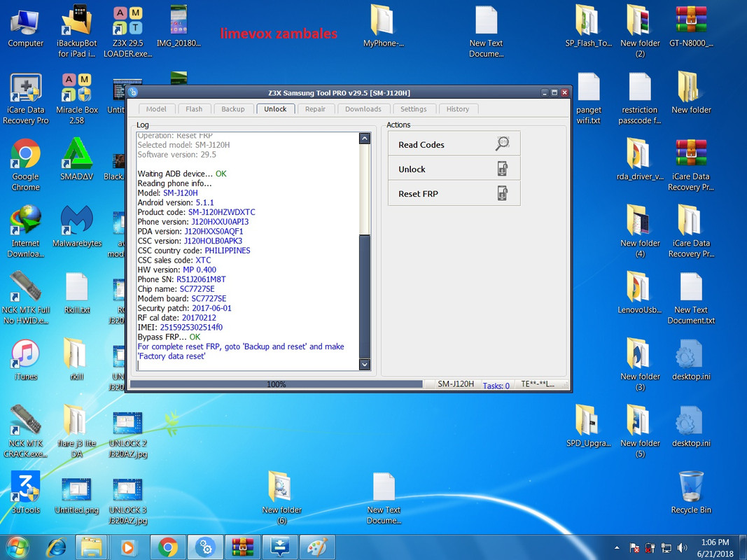Screen dimensions: 747x560
Task: Open the Model tab
Action: (x=156, y=109)
